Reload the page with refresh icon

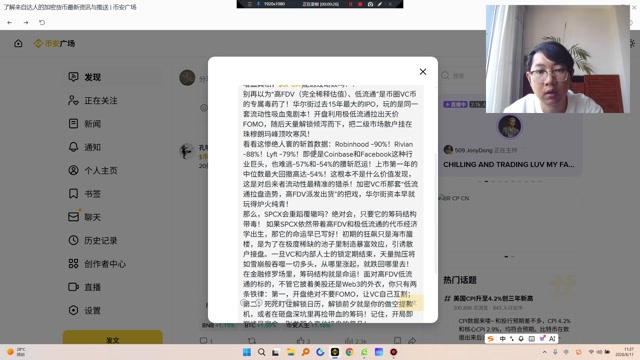point(42,22)
